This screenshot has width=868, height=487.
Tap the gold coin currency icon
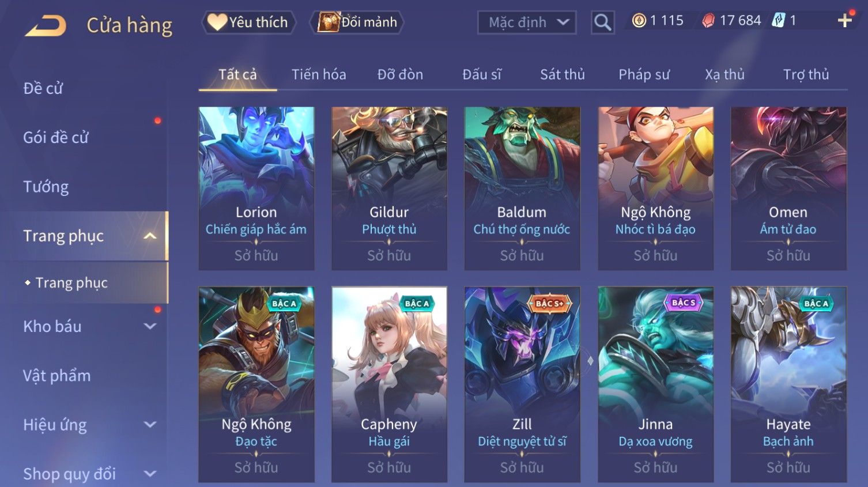coord(639,21)
